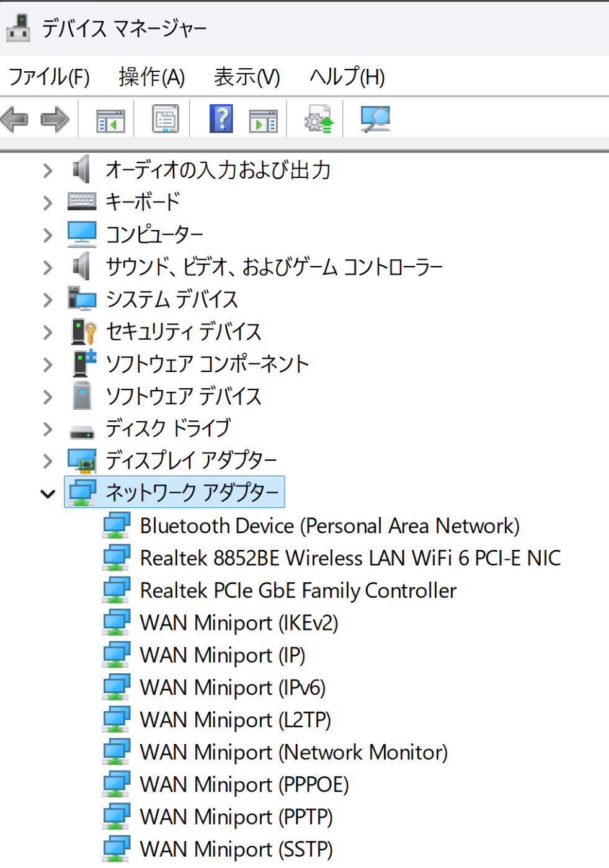
Task: Select the コンピューター label
Action: [x=154, y=234]
